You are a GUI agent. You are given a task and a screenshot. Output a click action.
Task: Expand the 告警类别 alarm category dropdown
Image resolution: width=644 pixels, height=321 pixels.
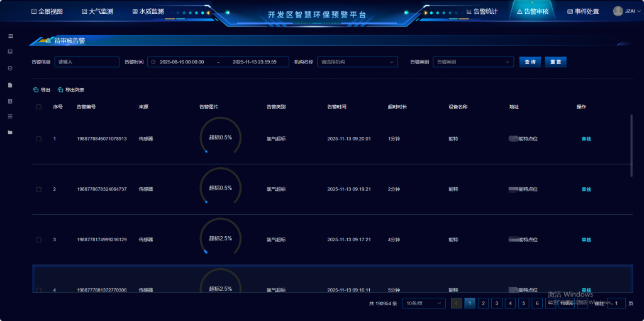pos(473,62)
